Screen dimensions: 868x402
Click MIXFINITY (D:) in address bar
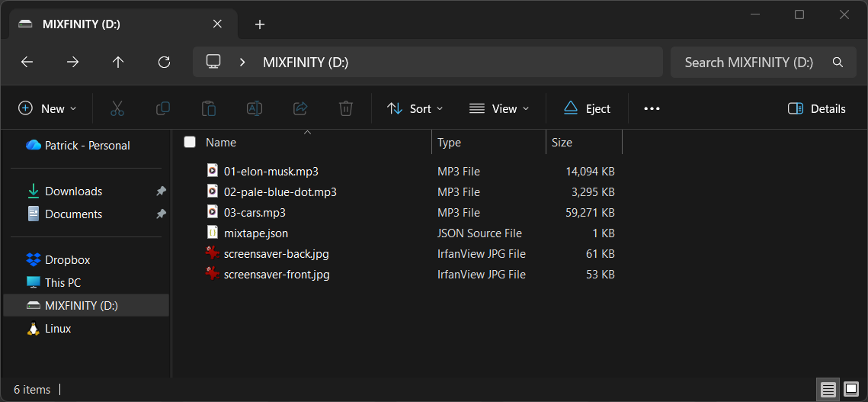[306, 62]
